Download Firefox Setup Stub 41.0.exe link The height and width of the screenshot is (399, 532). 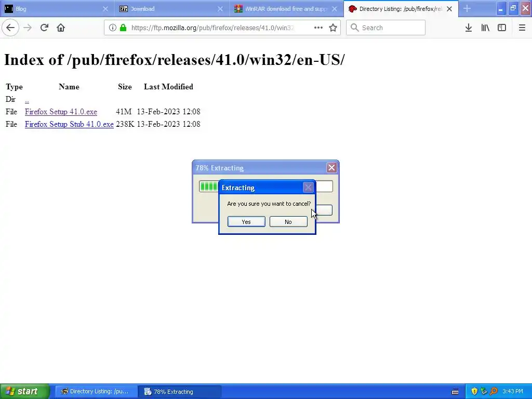coord(69,124)
